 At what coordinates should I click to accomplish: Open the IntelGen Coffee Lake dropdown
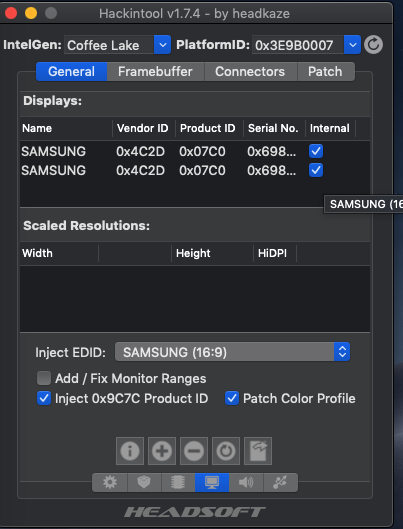click(x=162, y=45)
